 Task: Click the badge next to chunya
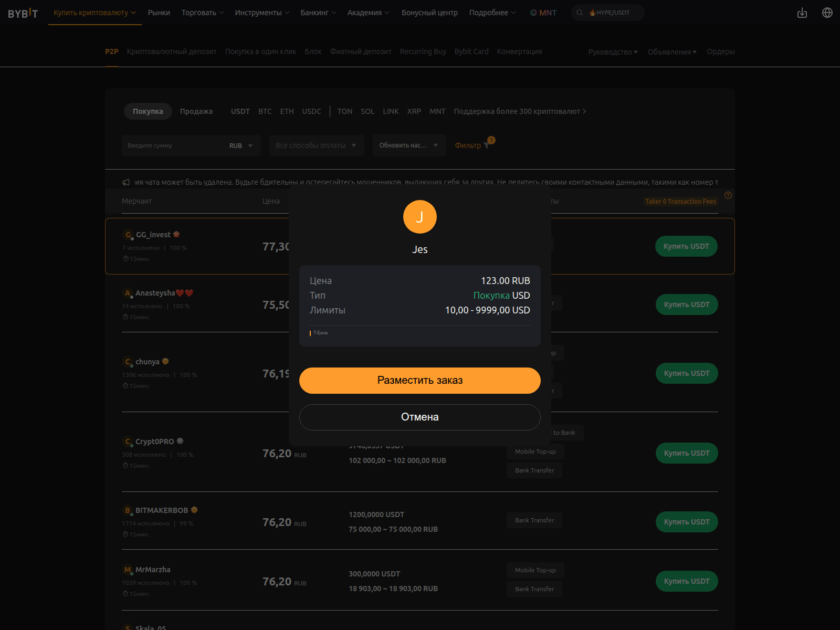click(165, 361)
